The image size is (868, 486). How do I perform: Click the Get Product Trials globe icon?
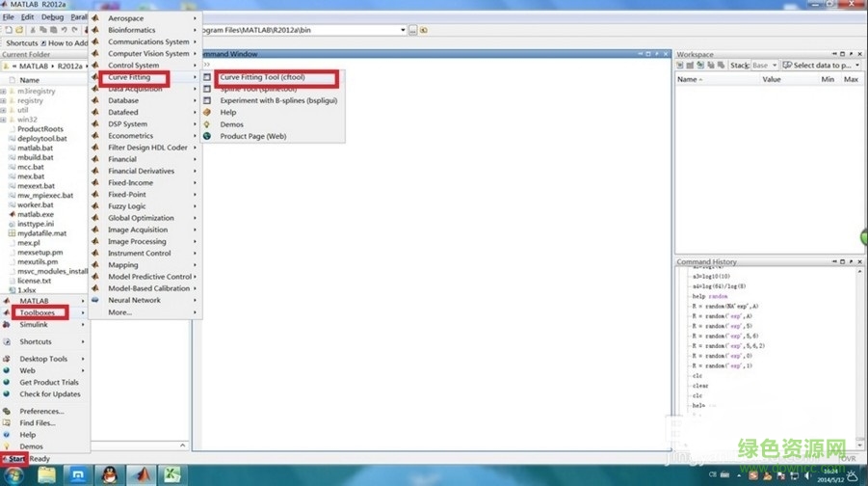[x=7, y=383]
